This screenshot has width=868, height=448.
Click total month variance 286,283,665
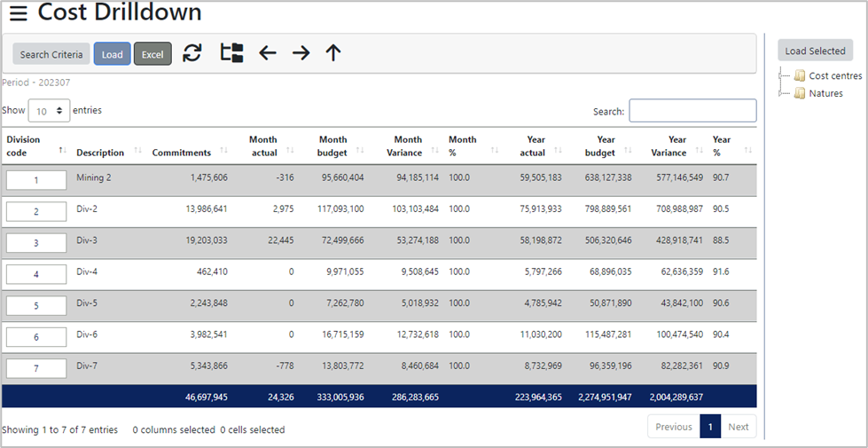(415, 397)
